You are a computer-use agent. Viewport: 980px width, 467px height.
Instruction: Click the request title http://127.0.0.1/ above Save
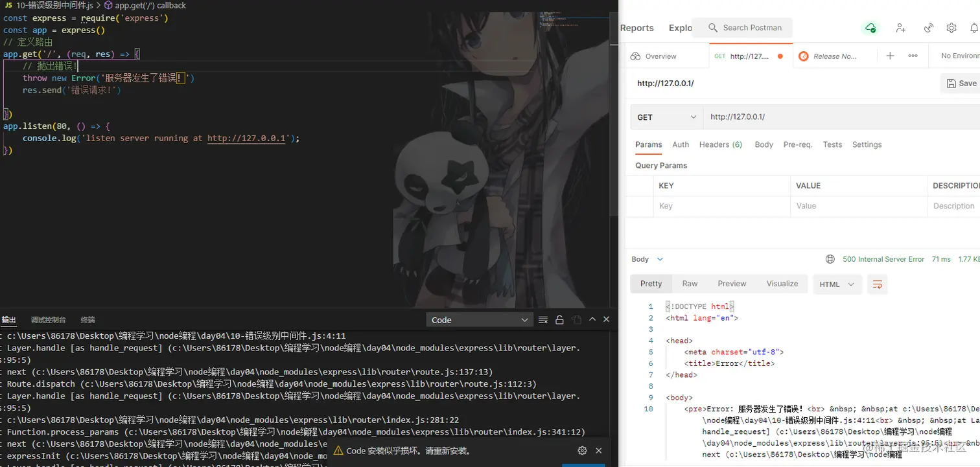(x=666, y=83)
